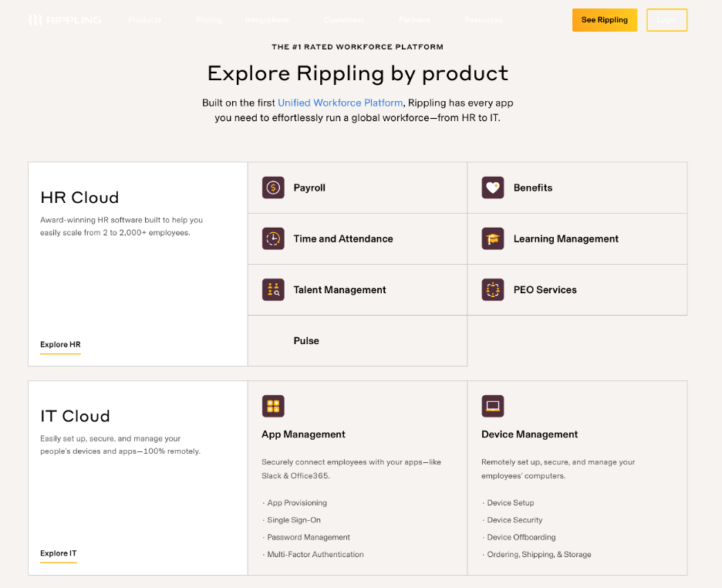Click the Time and Attendance clock icon

(273, 238)
